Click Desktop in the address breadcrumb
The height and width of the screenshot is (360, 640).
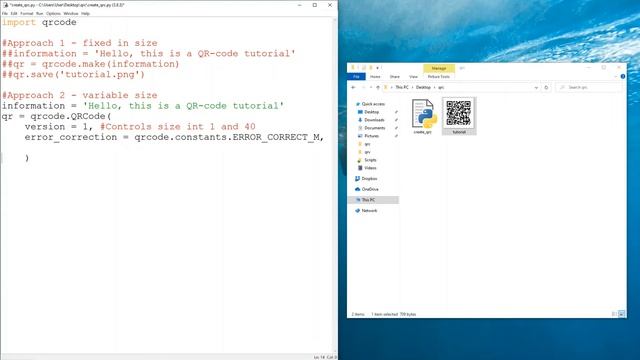tap(423, 87)
